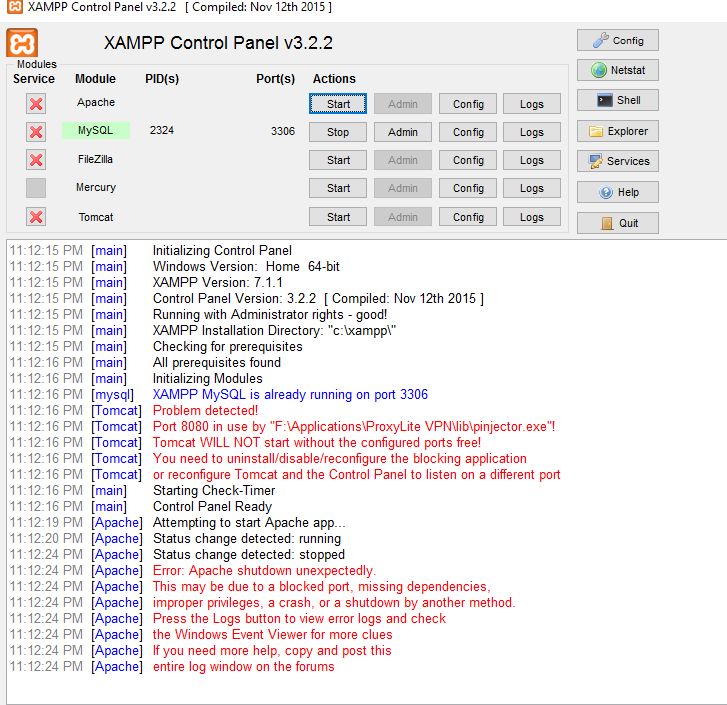
Task: Open Netstat with the globe icon
Action: [618, 70]
